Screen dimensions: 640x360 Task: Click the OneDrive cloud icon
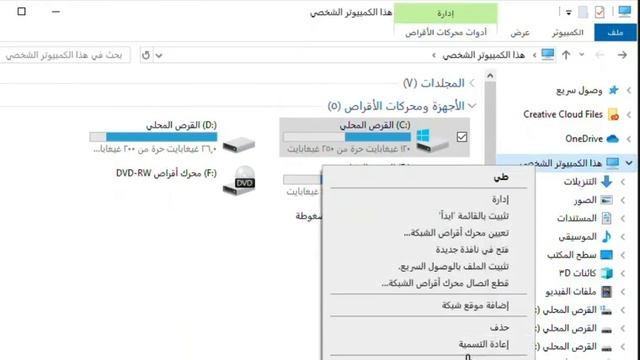point(613,139)
